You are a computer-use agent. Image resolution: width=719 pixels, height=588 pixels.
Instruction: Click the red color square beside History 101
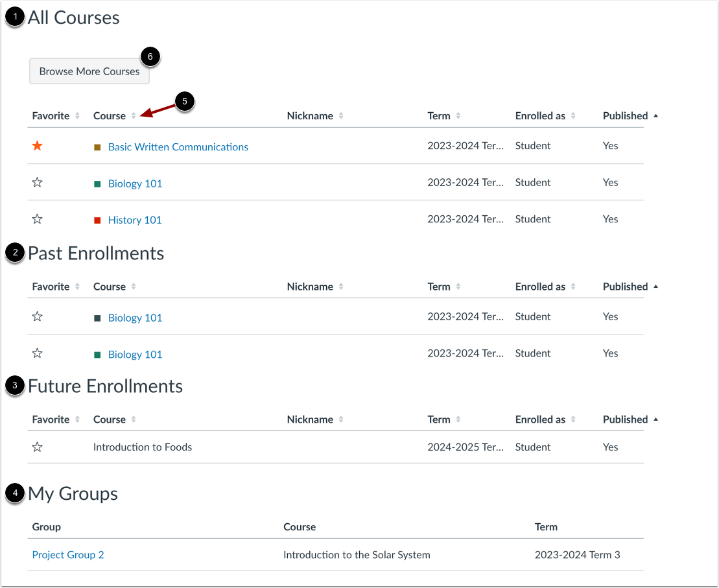point(97,219)
